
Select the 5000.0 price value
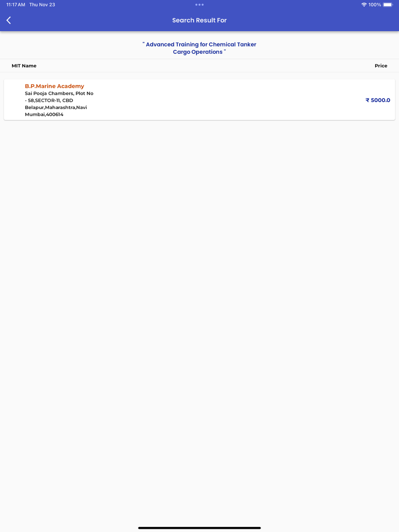click(381, 100)
